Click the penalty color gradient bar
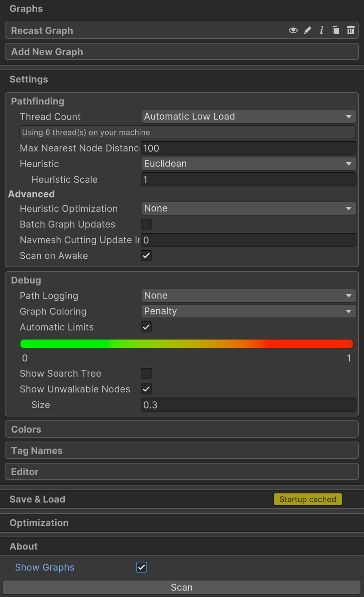Viewport: 364px width, 597px height. (x=186, y=343)
